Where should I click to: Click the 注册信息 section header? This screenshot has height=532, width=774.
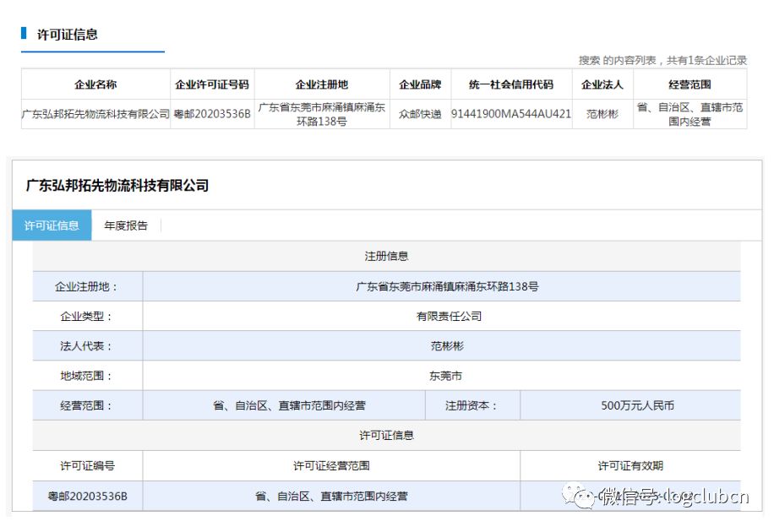point(386,256)
